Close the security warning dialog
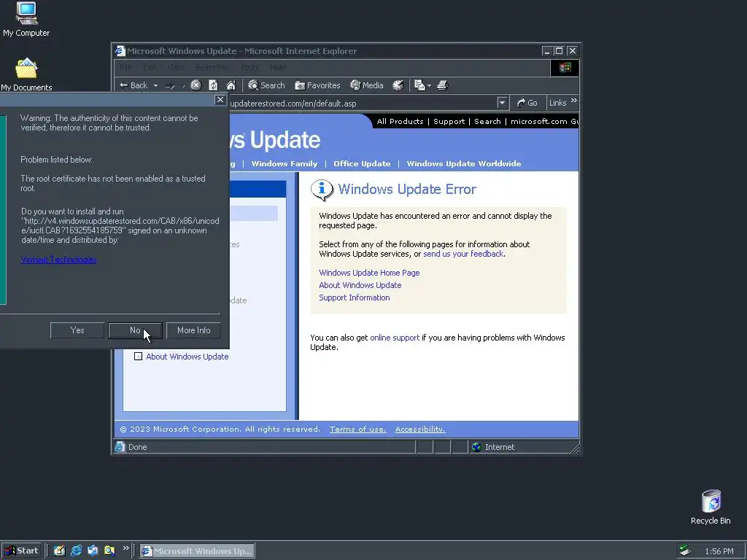Screen dimensions: 747x560 tap(220, 99)
